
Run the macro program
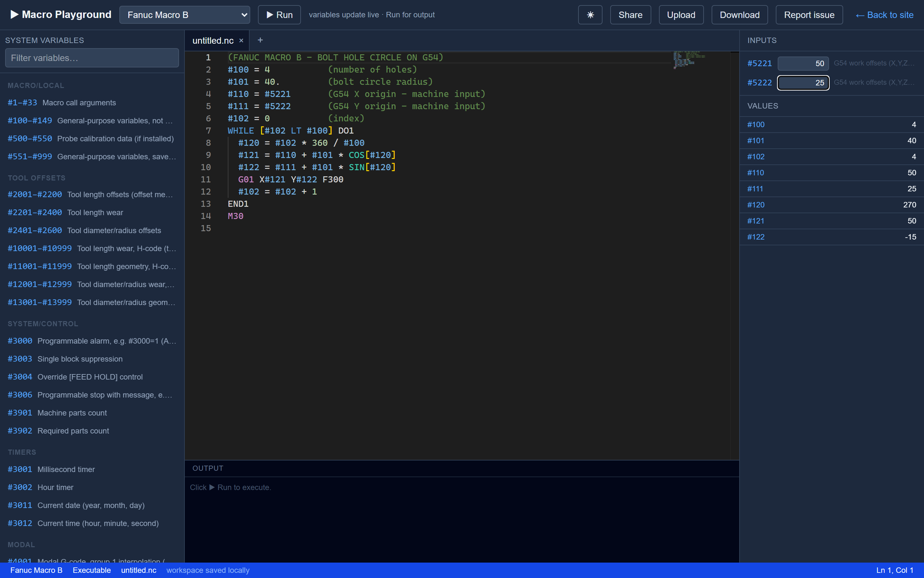tap(279, 15)
